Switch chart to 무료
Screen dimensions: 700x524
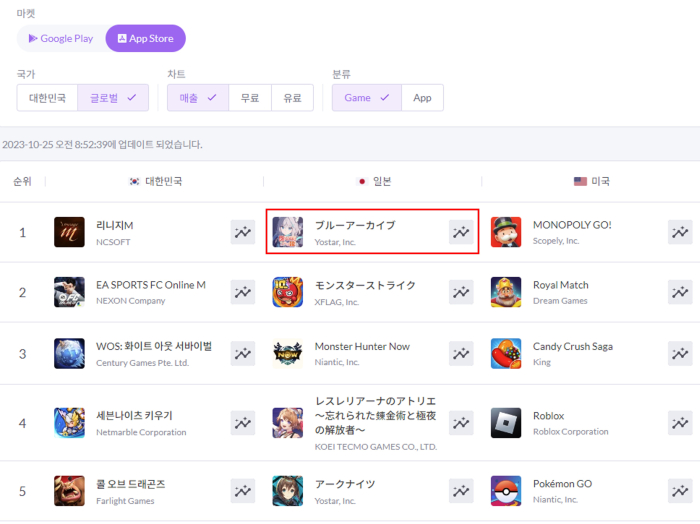click(250, 98)
